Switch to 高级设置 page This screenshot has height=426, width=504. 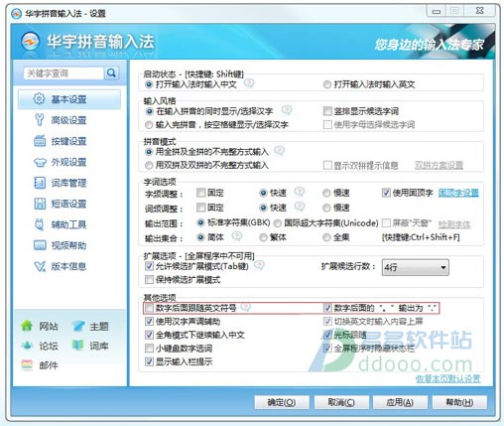68,120
